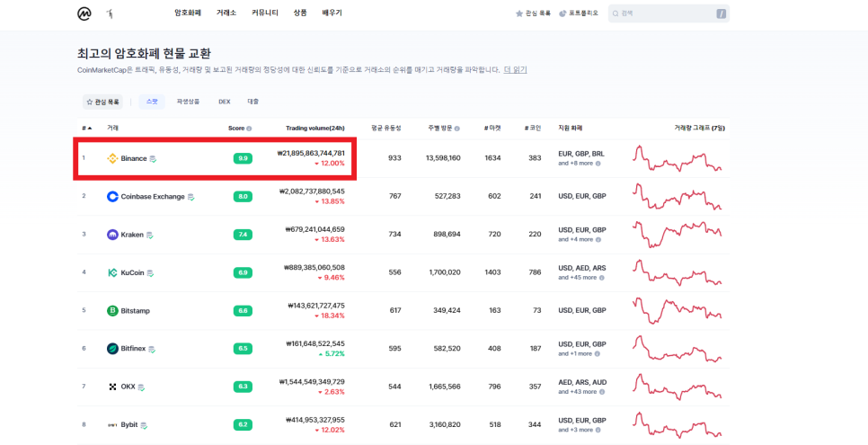Click the small figure logo beside CoinMarketCap logo

(111, 13)
